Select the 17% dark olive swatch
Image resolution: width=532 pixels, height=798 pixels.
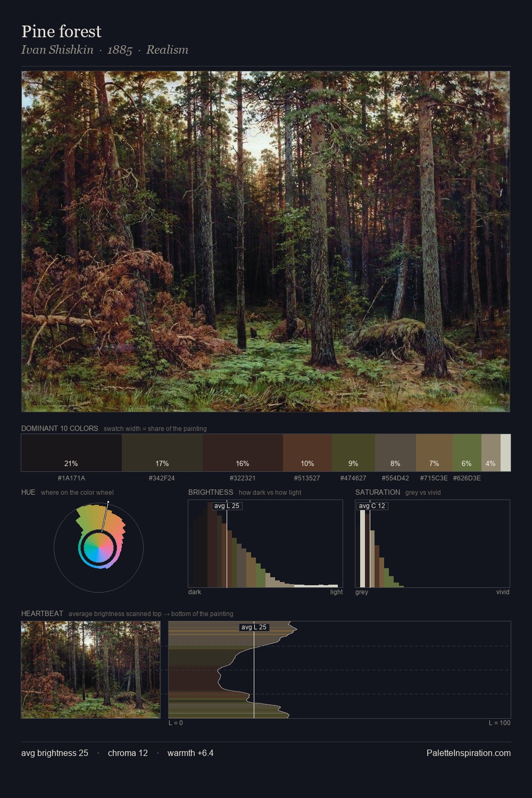click(162, 453)
